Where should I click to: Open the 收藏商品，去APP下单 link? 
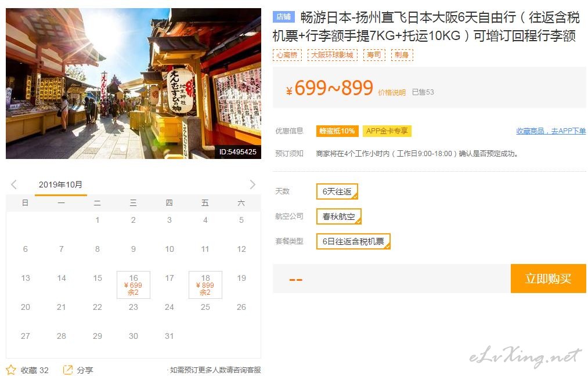pos(551,131)
